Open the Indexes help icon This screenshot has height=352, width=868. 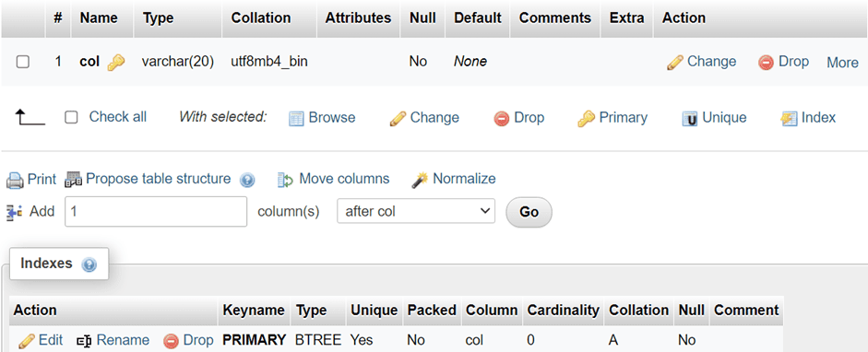pos(89,264)
